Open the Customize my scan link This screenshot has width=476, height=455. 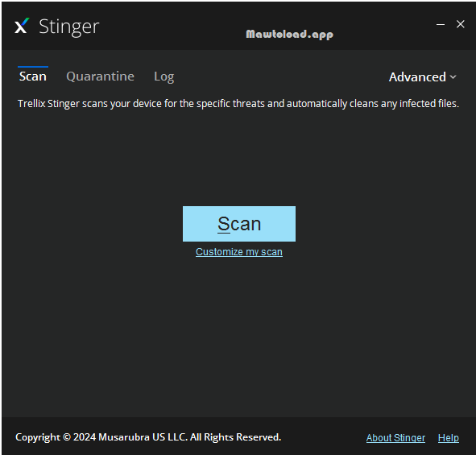coord(239,252)
